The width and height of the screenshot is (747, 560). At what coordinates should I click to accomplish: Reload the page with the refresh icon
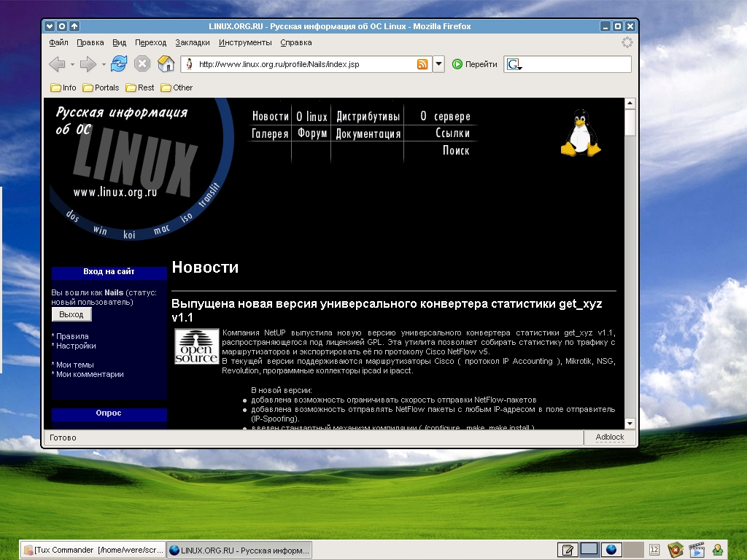click(x=119, y=63)
